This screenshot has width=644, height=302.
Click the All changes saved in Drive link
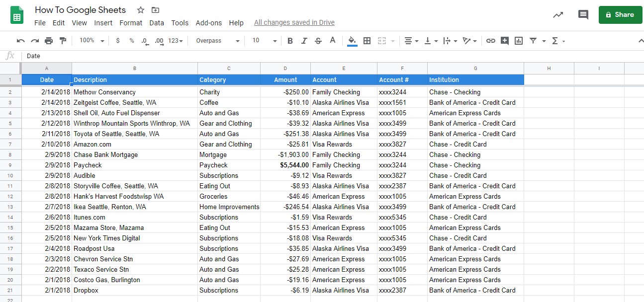pyautogui.click(x=294, y=22)
